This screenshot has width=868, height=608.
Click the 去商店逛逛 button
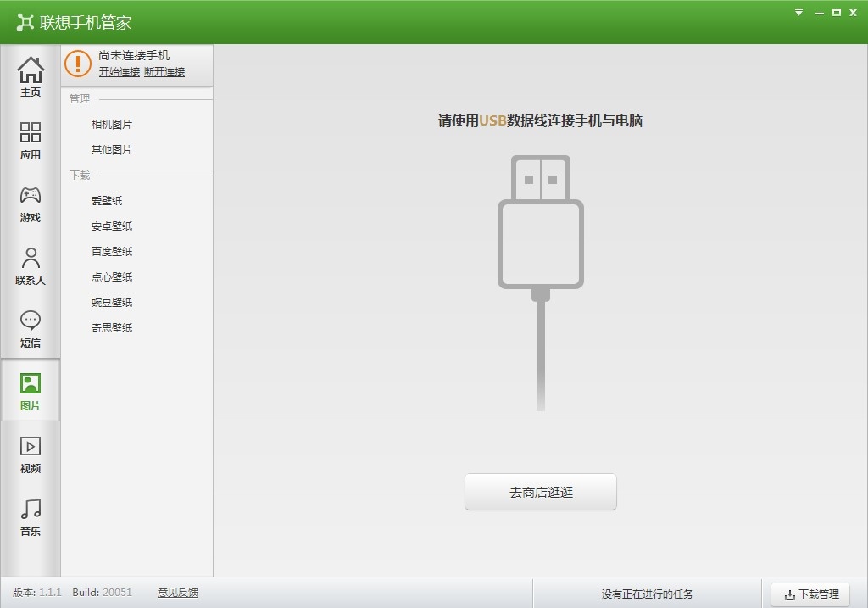(x=540, y=492)
